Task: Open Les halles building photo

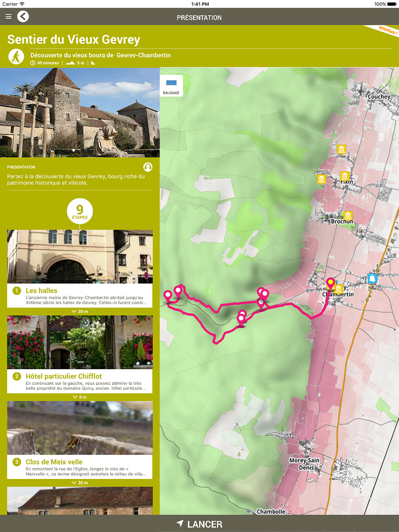Action: coord(80,257)
